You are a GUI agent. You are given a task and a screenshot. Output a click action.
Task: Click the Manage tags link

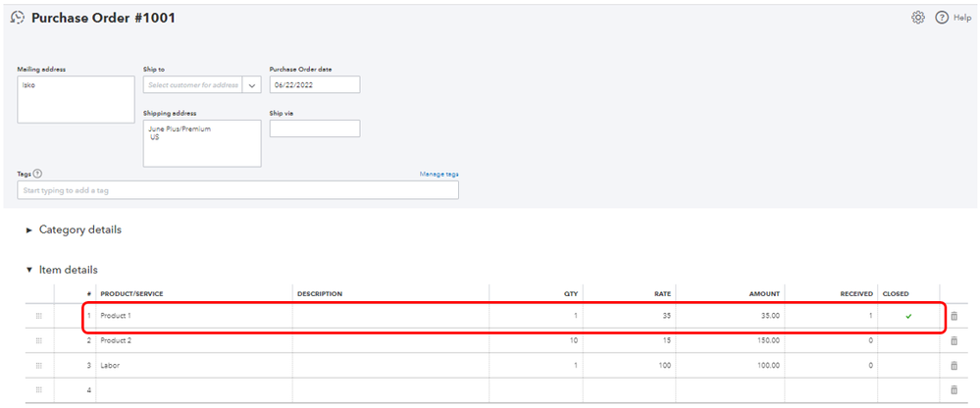click(x=438, y=174)
